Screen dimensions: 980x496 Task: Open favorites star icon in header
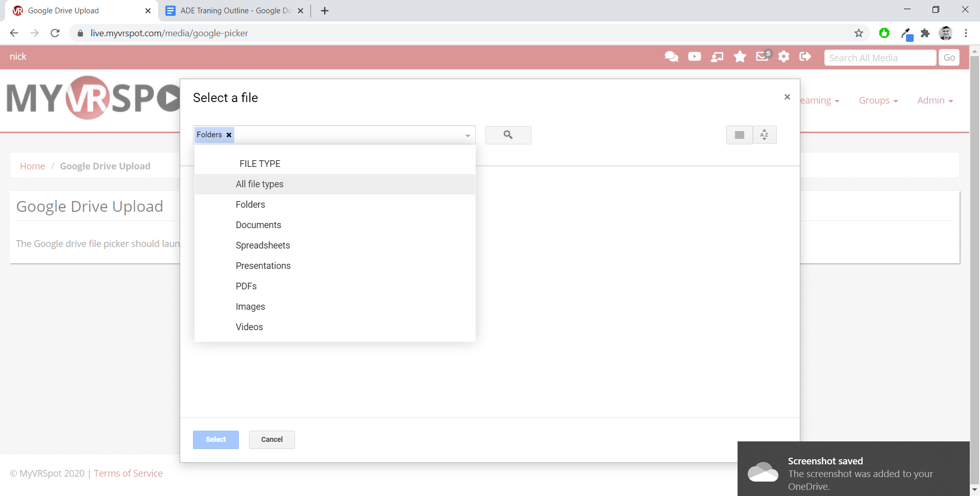(740, 57)
